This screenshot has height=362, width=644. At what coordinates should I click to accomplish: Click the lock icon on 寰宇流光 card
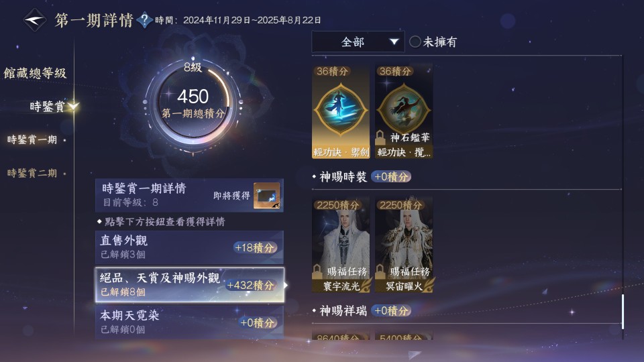pos(317,271)
